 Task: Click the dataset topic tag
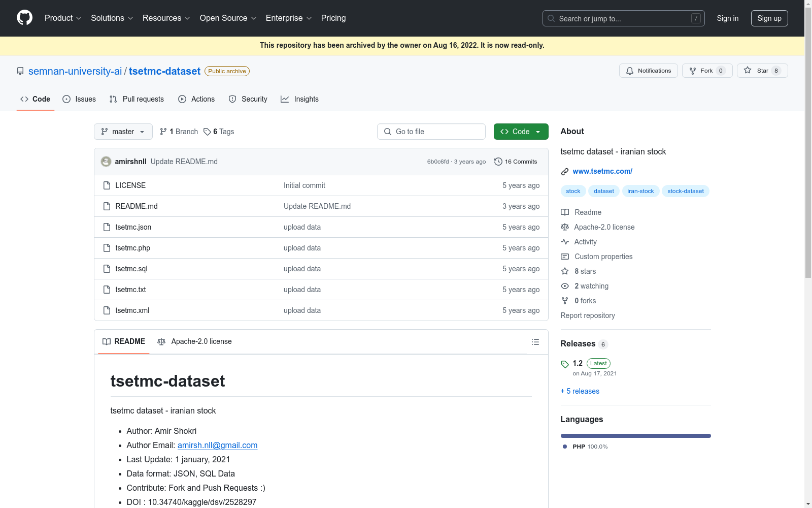click(x=604, y=191)
